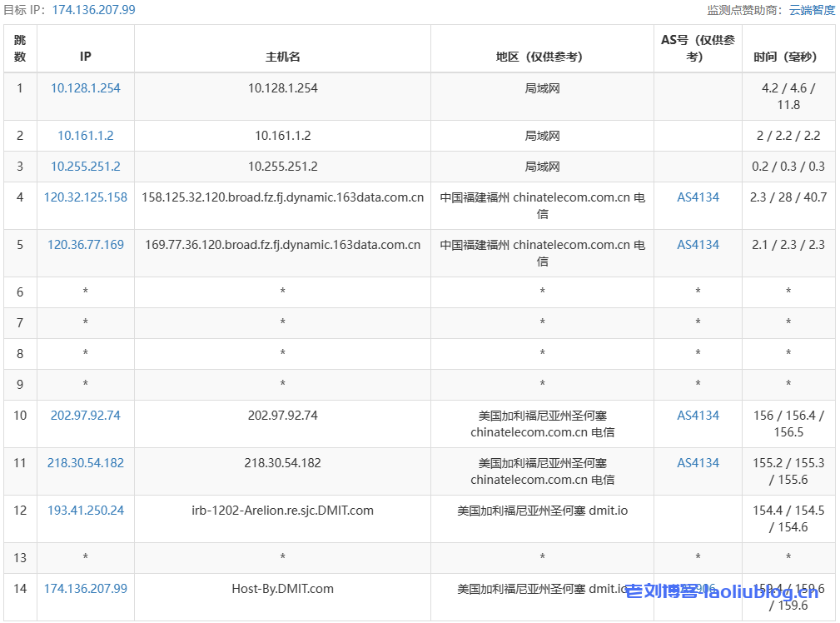The height and width of the screenshot is (623, 840).
Task: Click the 时间（毫秒） column header
Action: click(788, 57)
